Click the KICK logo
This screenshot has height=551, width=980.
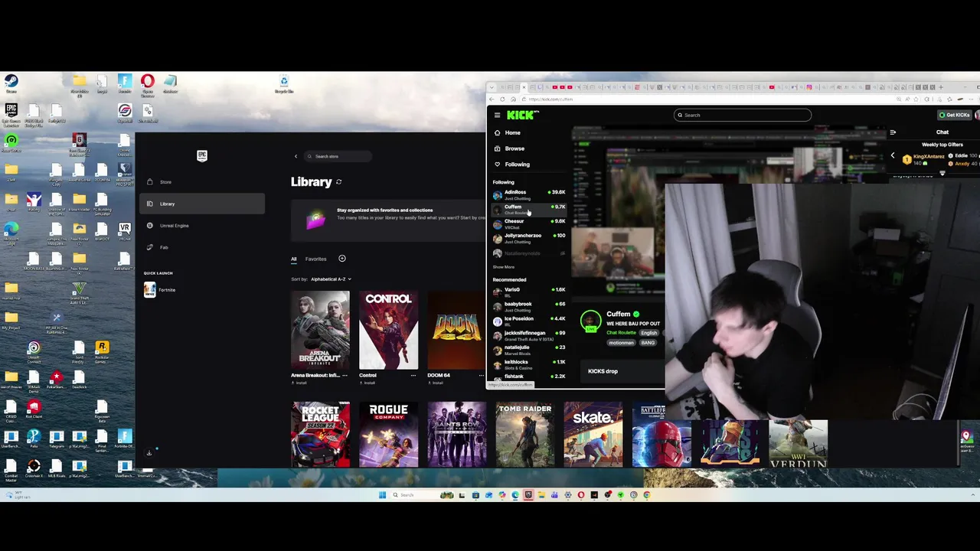522,116
